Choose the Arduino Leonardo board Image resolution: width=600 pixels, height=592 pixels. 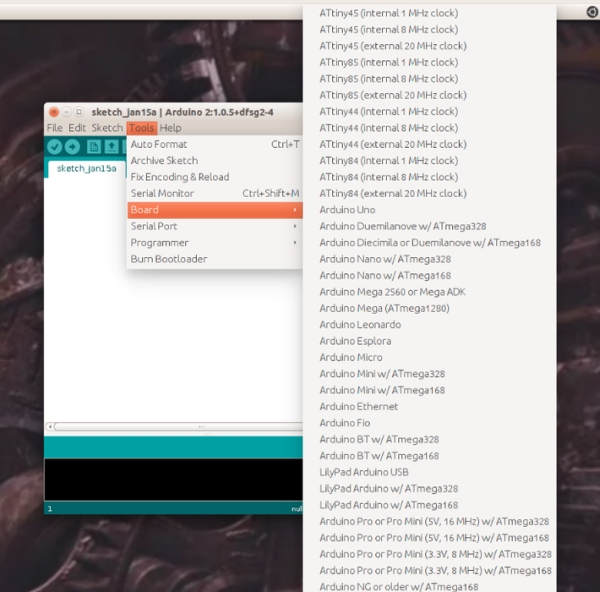[x=430, y=325]
